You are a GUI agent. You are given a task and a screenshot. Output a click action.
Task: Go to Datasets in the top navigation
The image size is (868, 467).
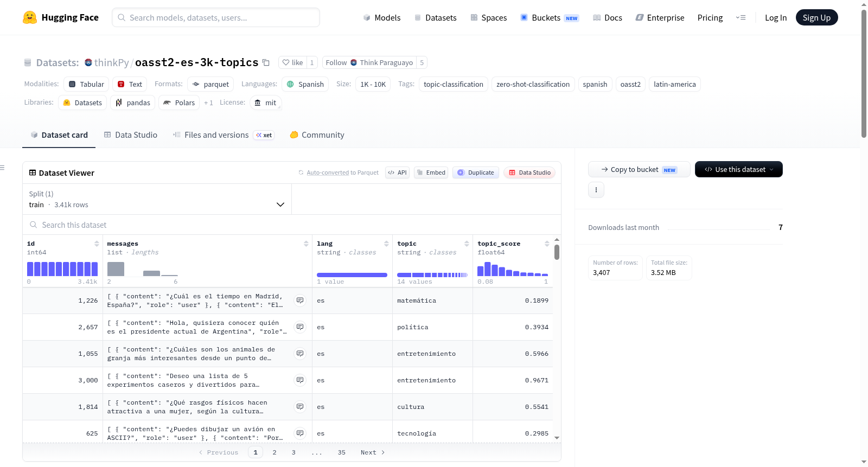435,18
